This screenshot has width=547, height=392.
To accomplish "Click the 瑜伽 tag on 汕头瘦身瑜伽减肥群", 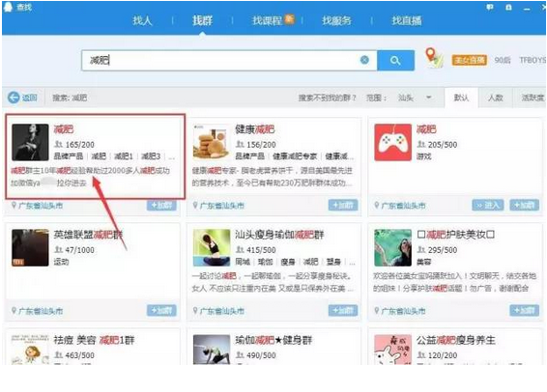I will pos(265,262).
